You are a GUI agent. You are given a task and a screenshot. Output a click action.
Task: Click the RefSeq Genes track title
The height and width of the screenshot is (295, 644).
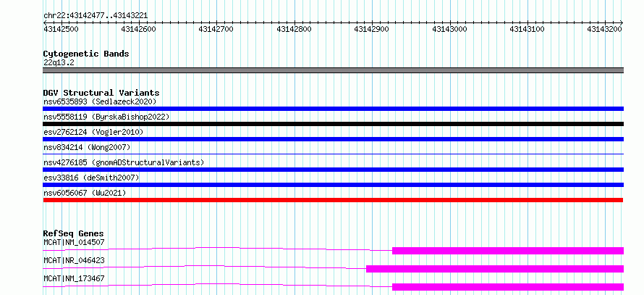click(x=73, y=234)
